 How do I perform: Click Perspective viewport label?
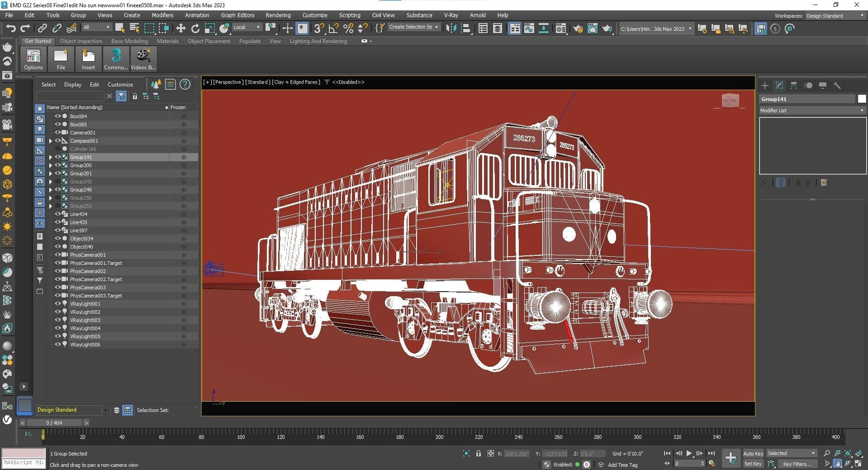pyautogui.click(x=228, y=82)
